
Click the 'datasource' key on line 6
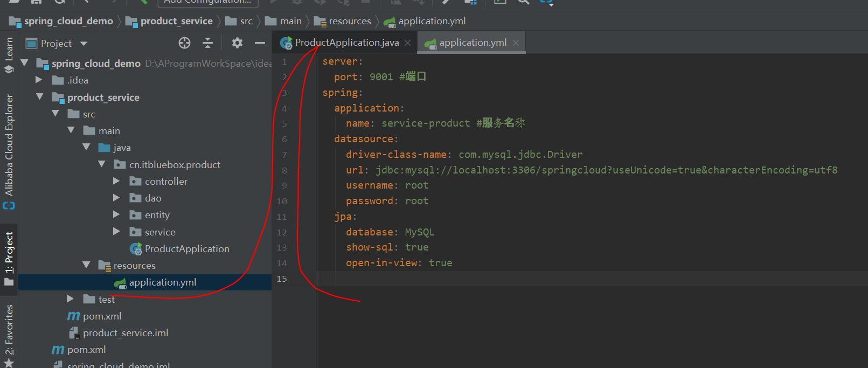click(x=364, y=139)
